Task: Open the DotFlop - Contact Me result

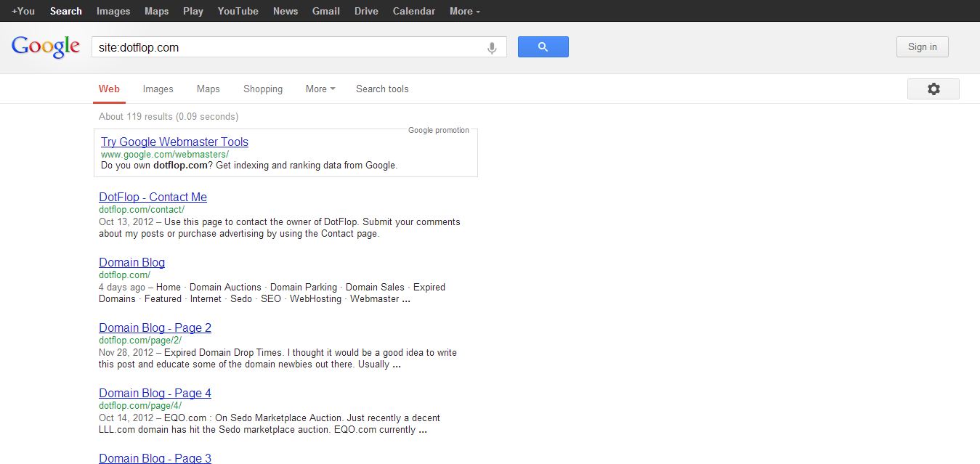Action: tap(153, 197)
